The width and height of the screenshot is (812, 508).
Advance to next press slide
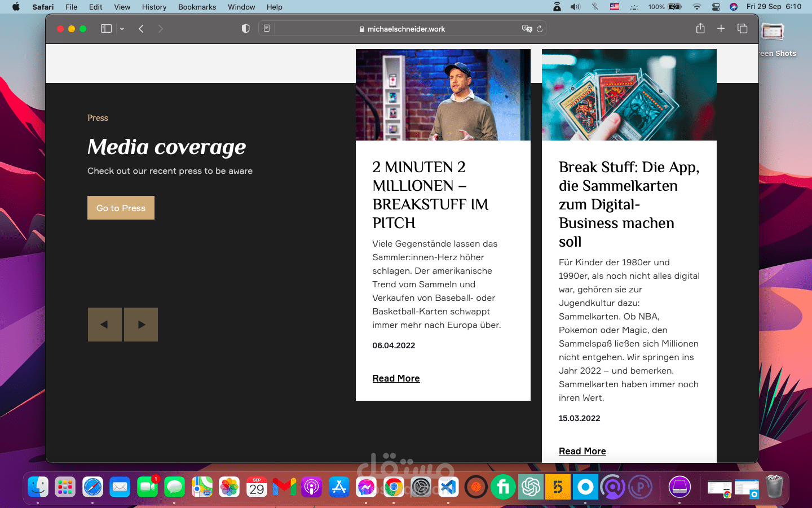(x=141, y=325)
